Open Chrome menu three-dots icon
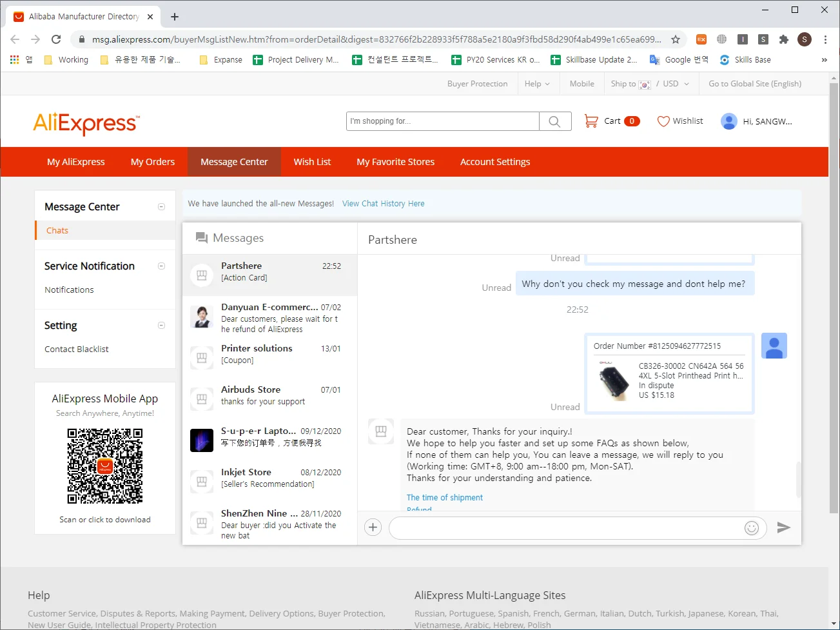 tap(825, 39)
